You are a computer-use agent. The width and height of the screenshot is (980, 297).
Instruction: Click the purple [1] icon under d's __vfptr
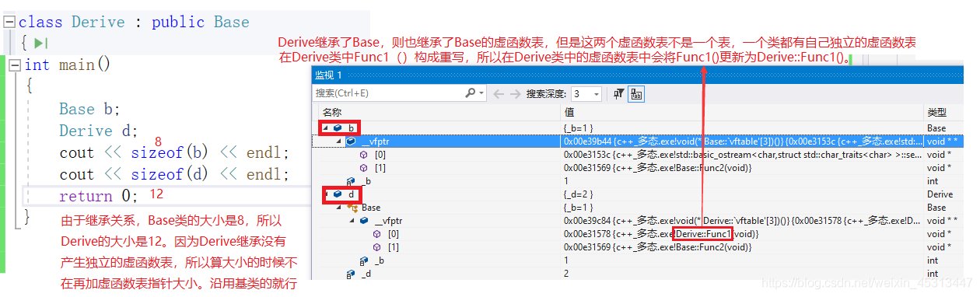[x=377, y=247]
